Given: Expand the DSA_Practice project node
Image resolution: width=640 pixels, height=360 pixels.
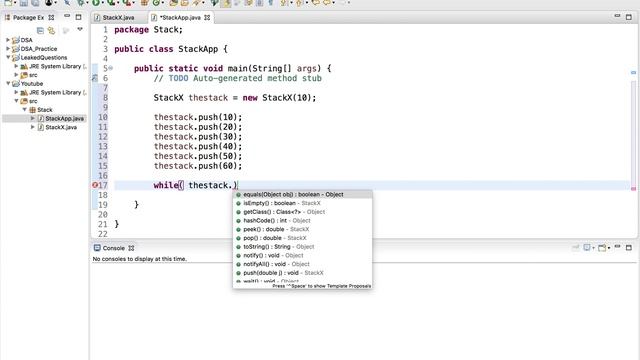Looking at the screenshot, I should [8, 48].
